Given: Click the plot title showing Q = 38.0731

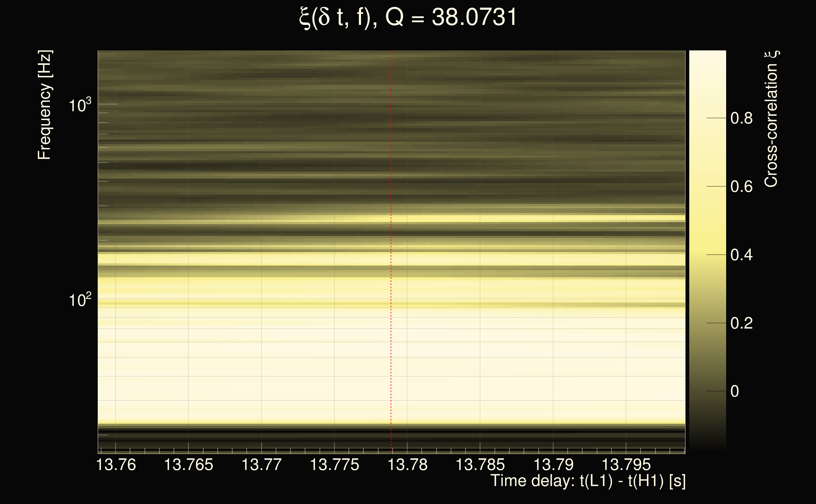Looking at the screenshot, I should 408,17.
